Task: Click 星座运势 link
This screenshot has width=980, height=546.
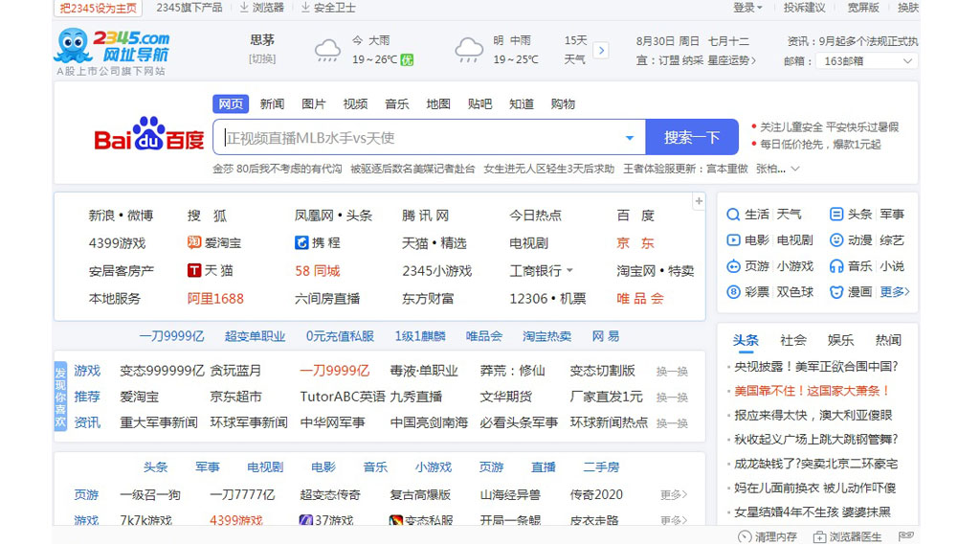Action: [732, 60]
